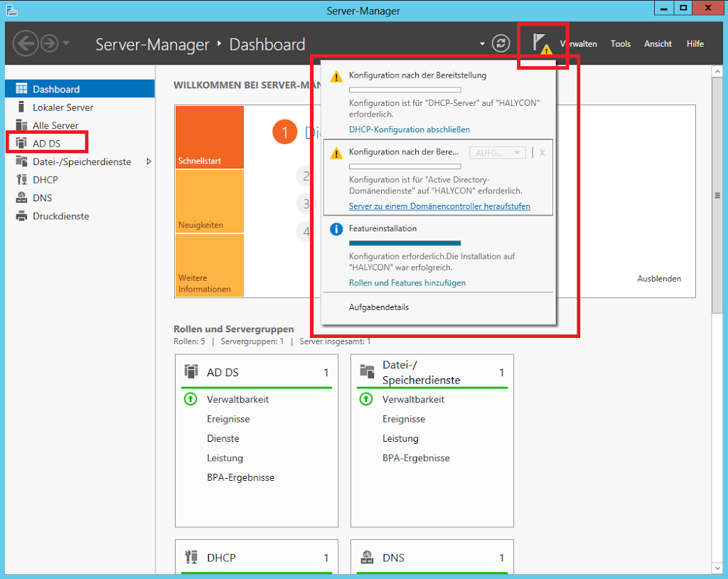This screenshot has width=728, height=579.
Task: Open Druckdienste from the sidebar
Action: (60, 216)
